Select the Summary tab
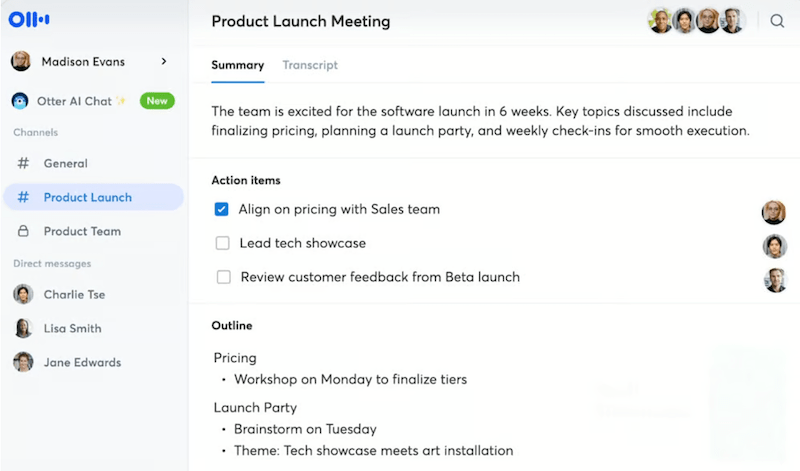 [x=238, y=65]
